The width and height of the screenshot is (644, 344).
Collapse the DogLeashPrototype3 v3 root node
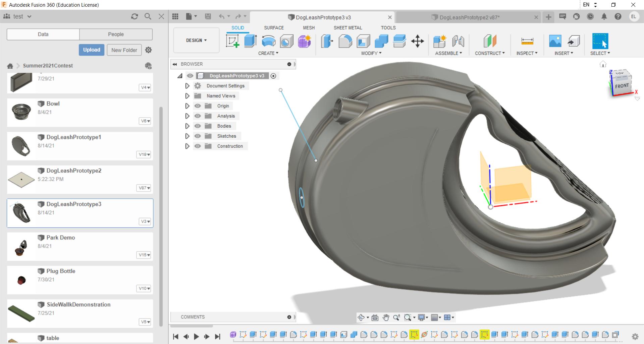point(180,76)
